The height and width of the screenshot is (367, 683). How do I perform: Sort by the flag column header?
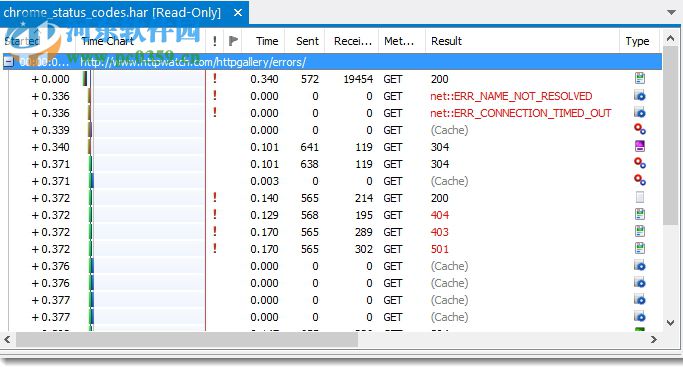tap(233, 41)
